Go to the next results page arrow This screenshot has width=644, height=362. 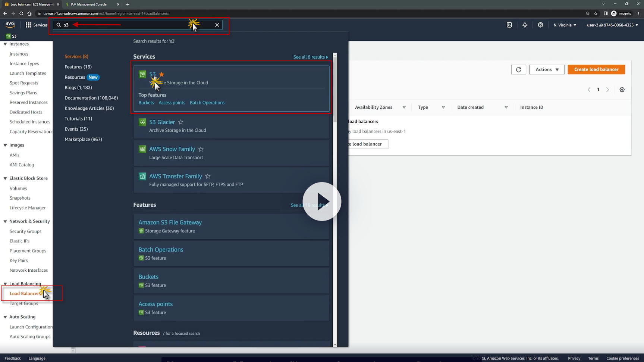(607, 90)
